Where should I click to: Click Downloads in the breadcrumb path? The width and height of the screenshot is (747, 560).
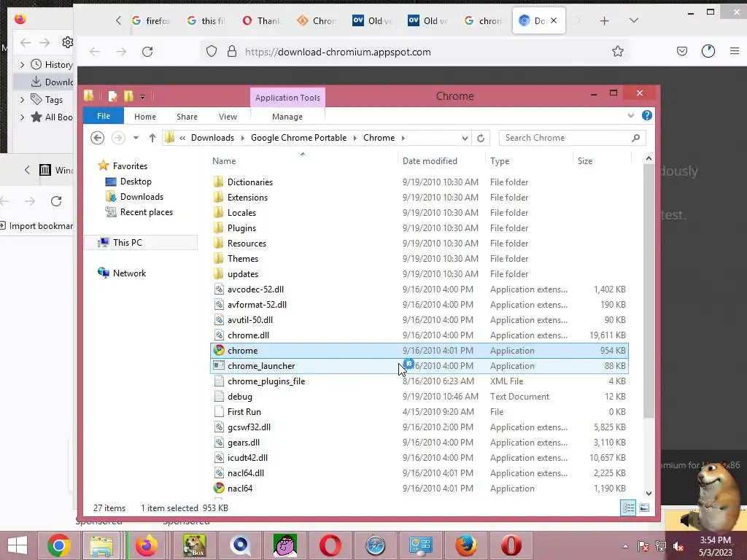pos(212,138)
